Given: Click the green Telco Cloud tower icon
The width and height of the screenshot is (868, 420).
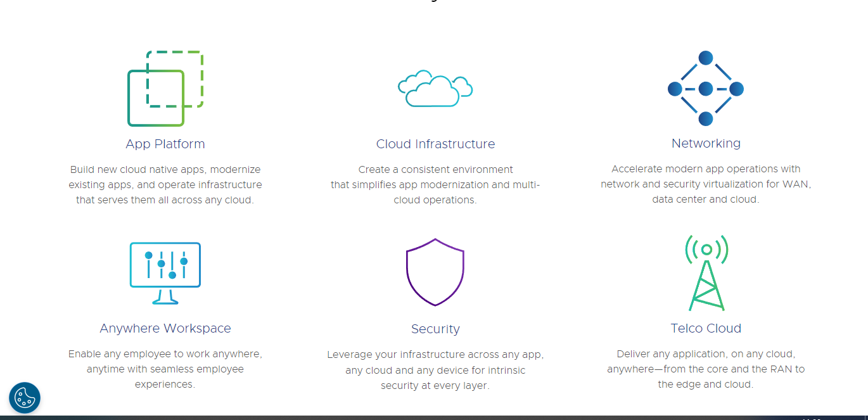Looking at the screenshot, I should (x=706, y=273).
